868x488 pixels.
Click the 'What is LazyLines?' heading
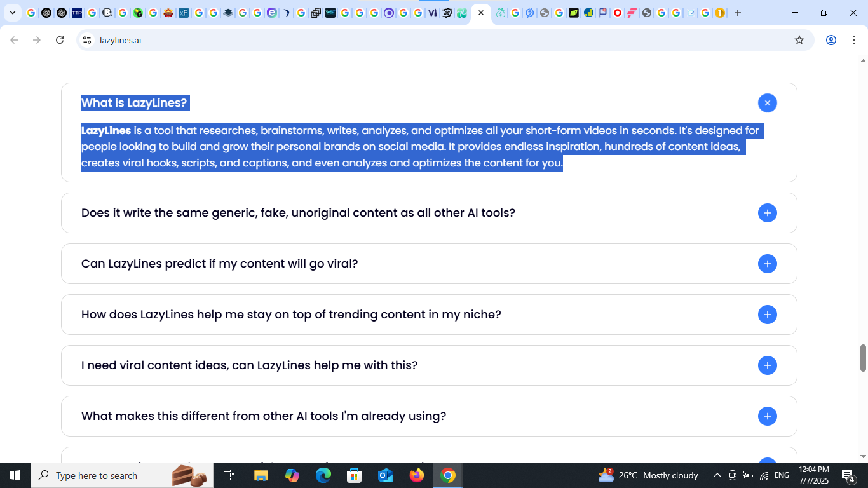134,103
